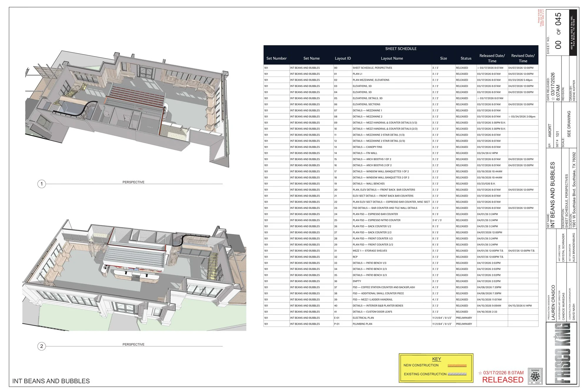This screenshot has width=588, height=392.
Task: Click the DETAILS — CUSTOM DOOR LEAFS row
Action: (401, 312)
